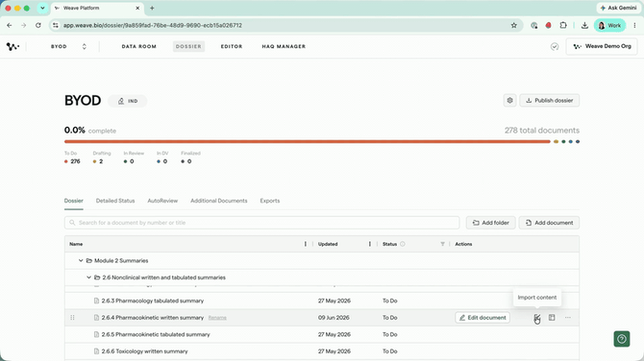This screenshot has width=644, height=361.
Task: Select 2.6.5 Pharmacokinetic tabulated summary
Action: pos(156,334)
